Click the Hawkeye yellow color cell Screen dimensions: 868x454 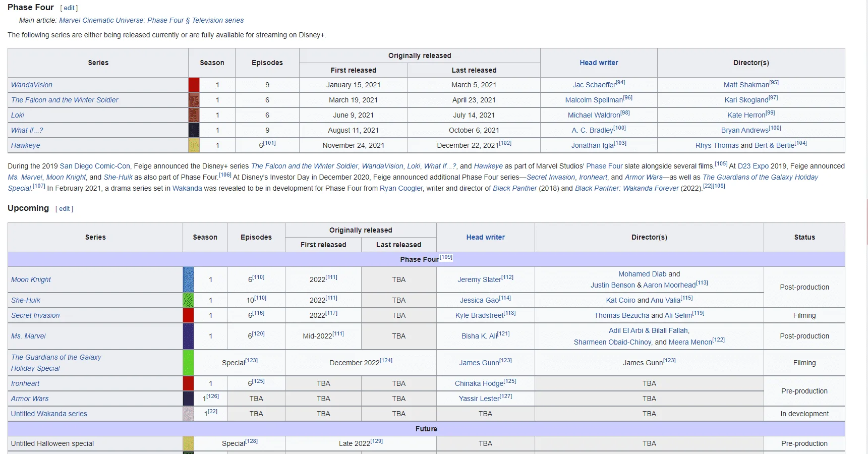[194, 145]
